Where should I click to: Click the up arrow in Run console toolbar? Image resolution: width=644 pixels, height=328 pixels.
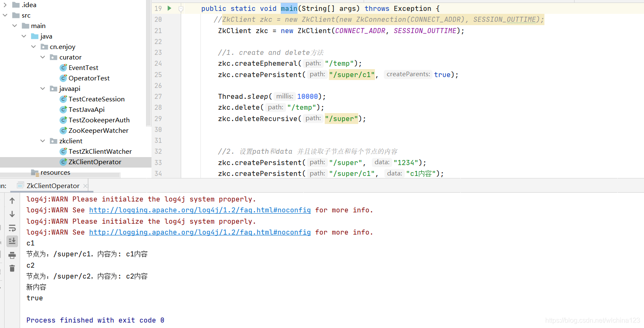pos(12,201)
